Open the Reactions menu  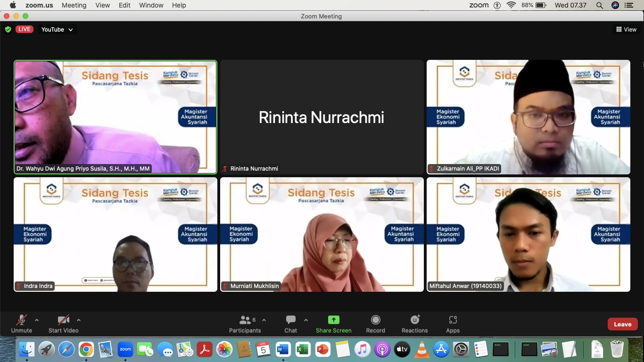pyautogui.click(x=415, y=324)
